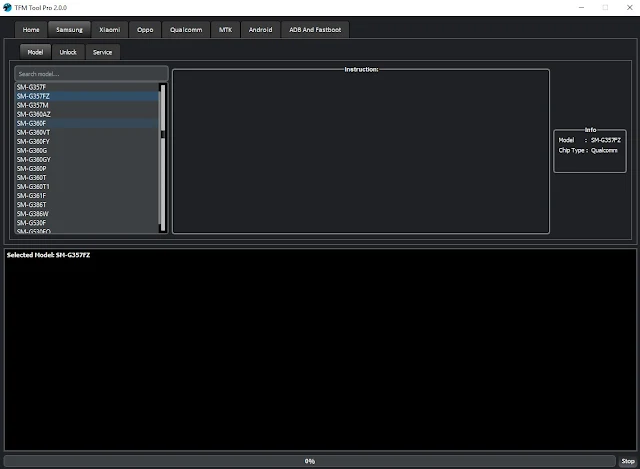The width and height of the screenshot is (640, 469).
Task: Select SM-G360T in model list
Action: [x=87, y=178]
